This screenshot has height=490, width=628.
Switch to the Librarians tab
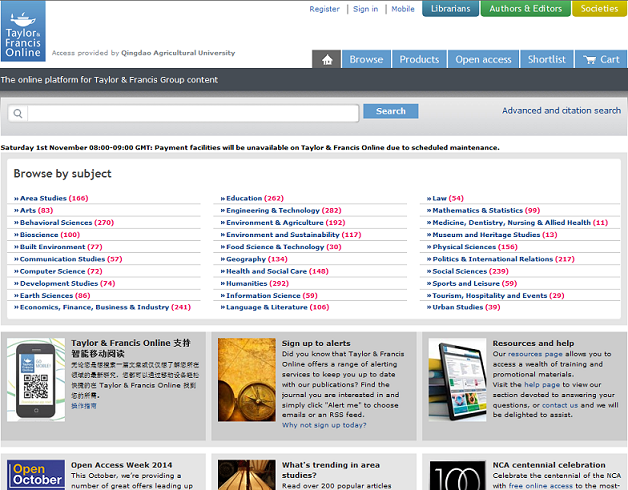[x=451, y=8]
